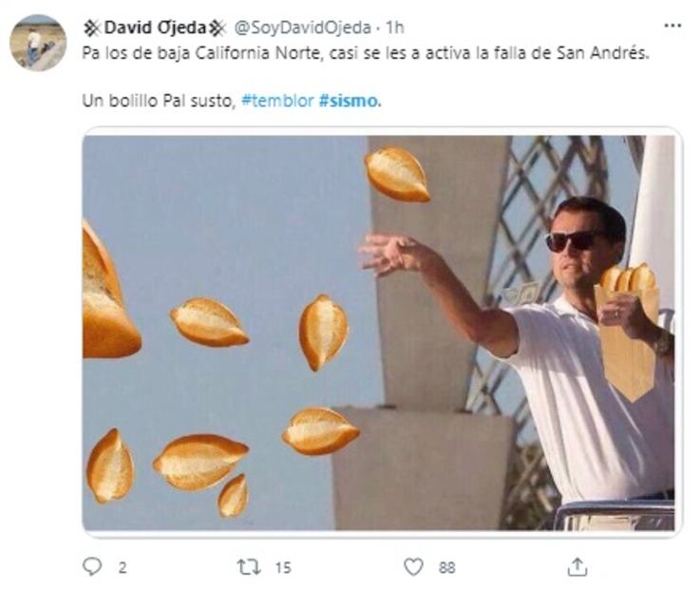Click the David Ojeda display name
Screen dimensions: 700x589
click(x=154, y=28)
